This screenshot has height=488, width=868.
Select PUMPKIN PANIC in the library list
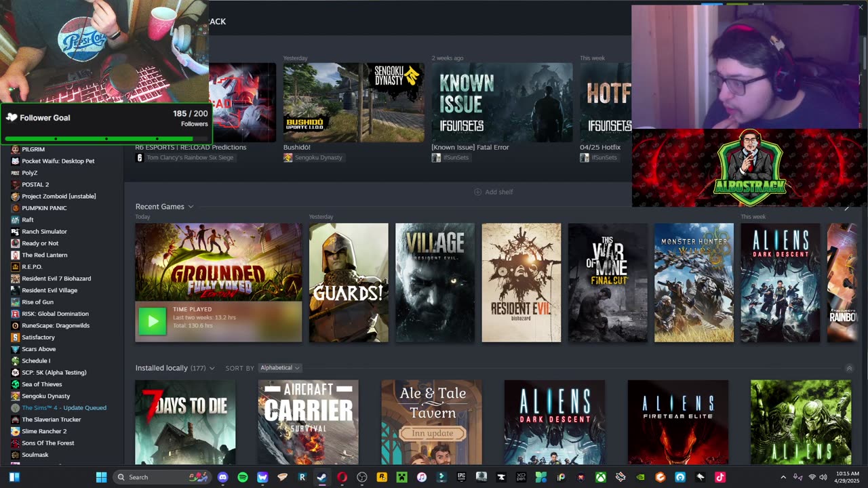tap(44, 208)
